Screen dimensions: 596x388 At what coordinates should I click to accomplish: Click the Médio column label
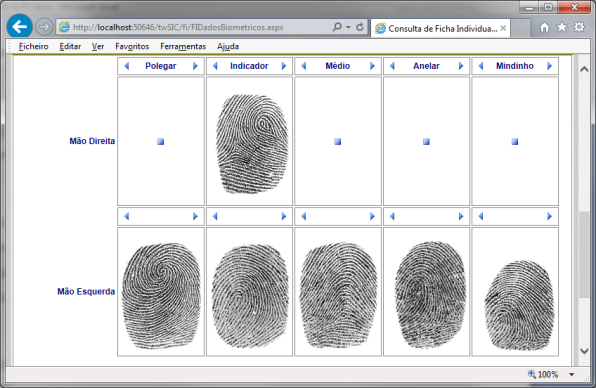click(338, 66)
